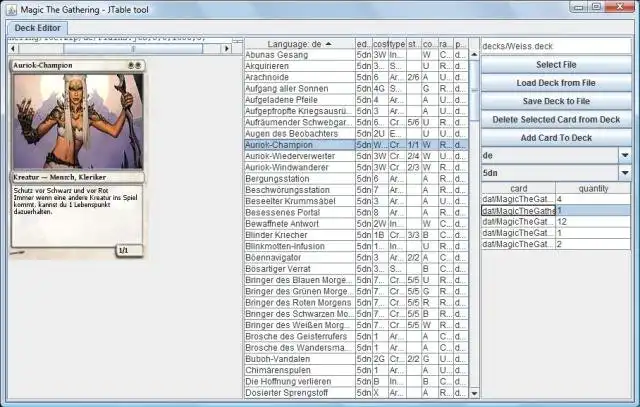
Task: Click card list scrollbar up arrow
Action: point(474,54)
